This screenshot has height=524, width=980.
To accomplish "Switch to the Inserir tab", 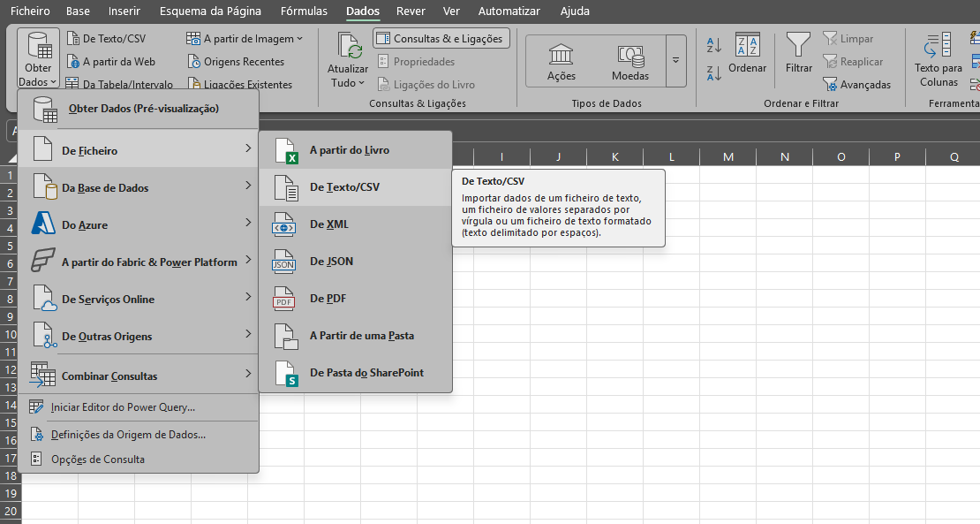I will click(124, 11).
